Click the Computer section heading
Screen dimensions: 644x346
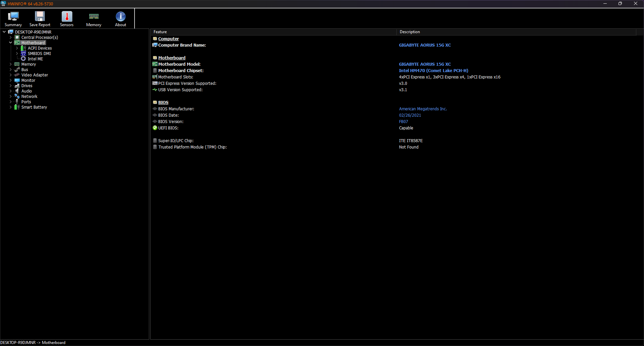point(168,39)
